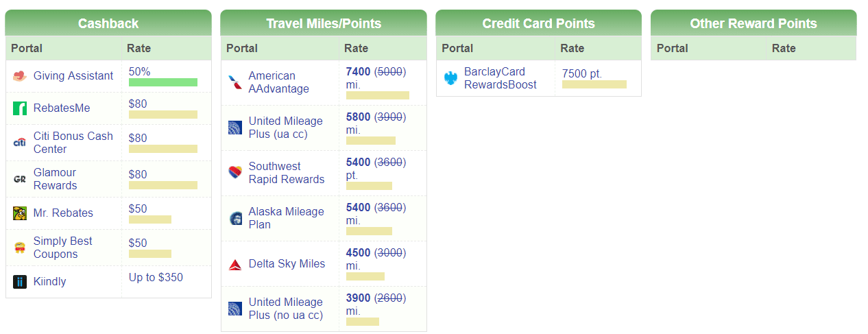Click the Delta Sky Miles red logo
The height and width of the screenshot is (334, 868).
pyautogui.click(x=235, y=264)
